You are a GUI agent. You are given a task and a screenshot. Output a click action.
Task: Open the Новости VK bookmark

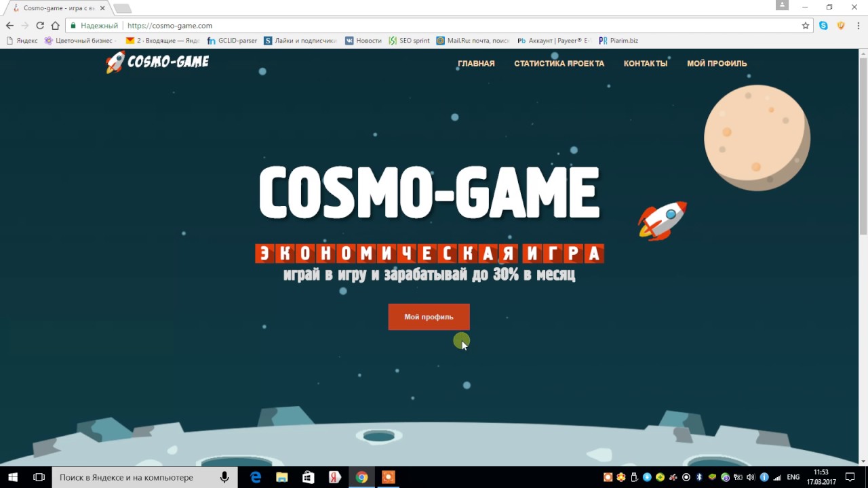point(363,41)
